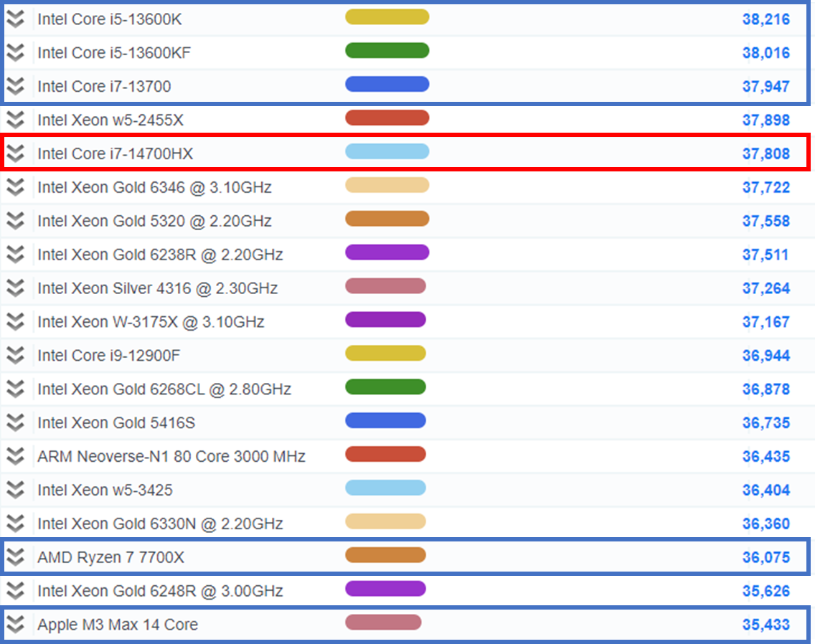Open the Intel Core i7-13700 link
This screenshot has height=644, width=815.
[x=104, y=86]
